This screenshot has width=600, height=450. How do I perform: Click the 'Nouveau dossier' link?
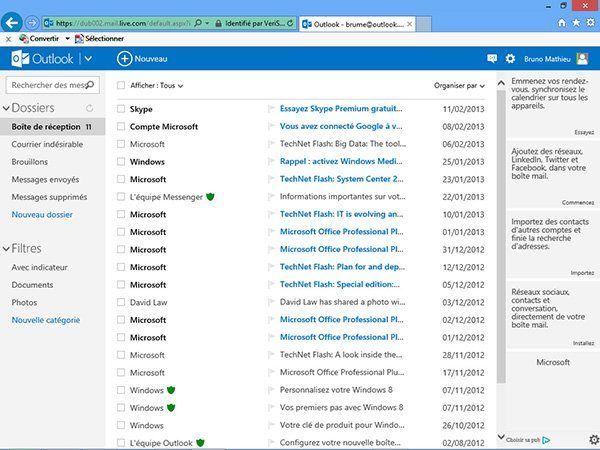click(x=42, y=214)
